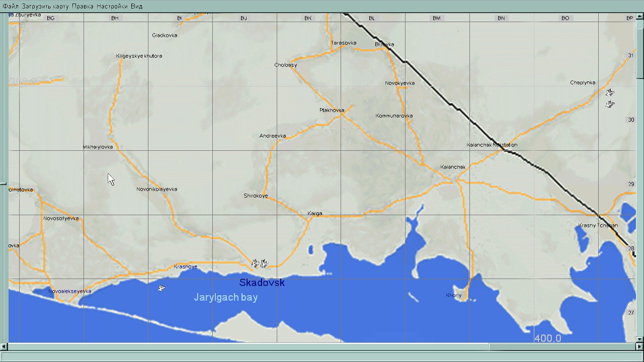This screenshot has width=644, height=362.
Task: Open the Файл menu
Action: click(x=11, y=6)
